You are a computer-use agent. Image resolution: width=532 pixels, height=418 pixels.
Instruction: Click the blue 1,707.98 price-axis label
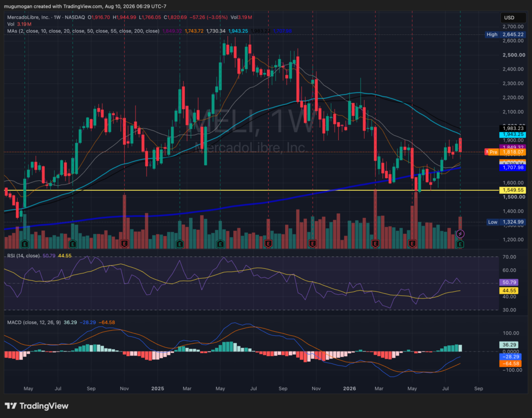[513, 168]
